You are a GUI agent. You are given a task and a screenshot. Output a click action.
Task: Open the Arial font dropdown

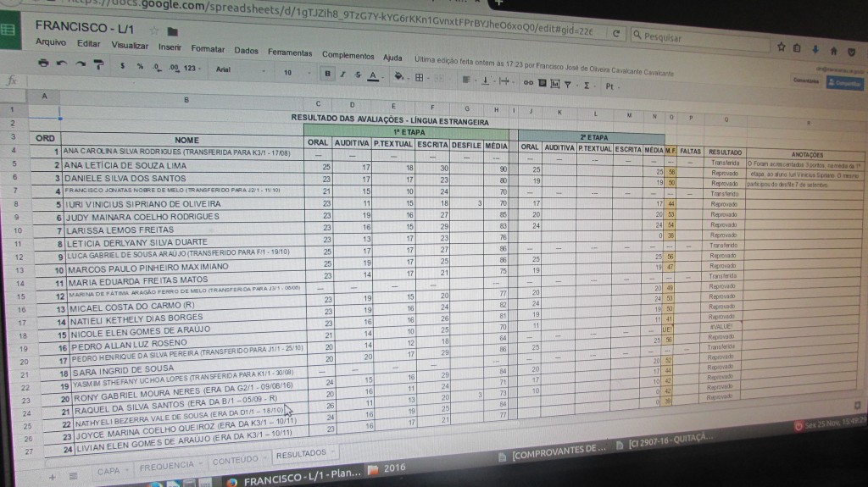230,70
